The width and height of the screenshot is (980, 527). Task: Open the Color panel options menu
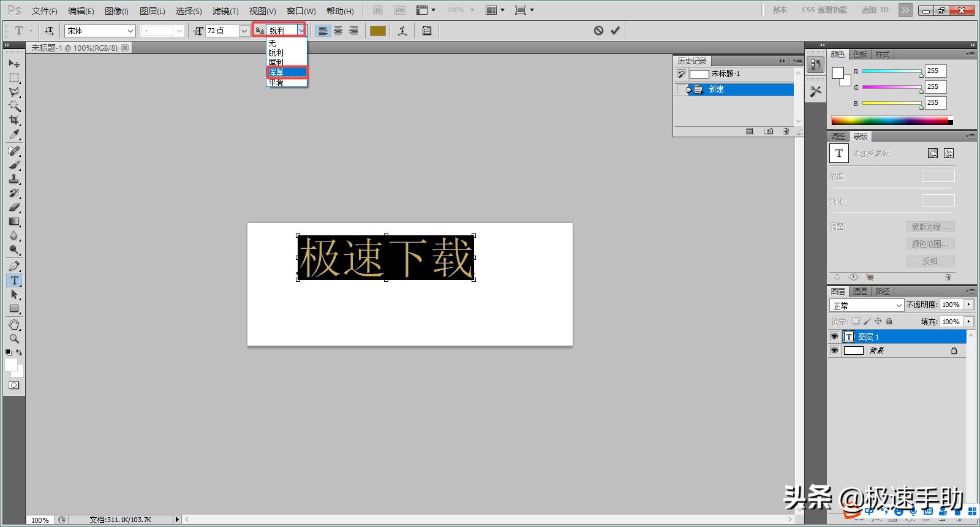tap(970, 54)
